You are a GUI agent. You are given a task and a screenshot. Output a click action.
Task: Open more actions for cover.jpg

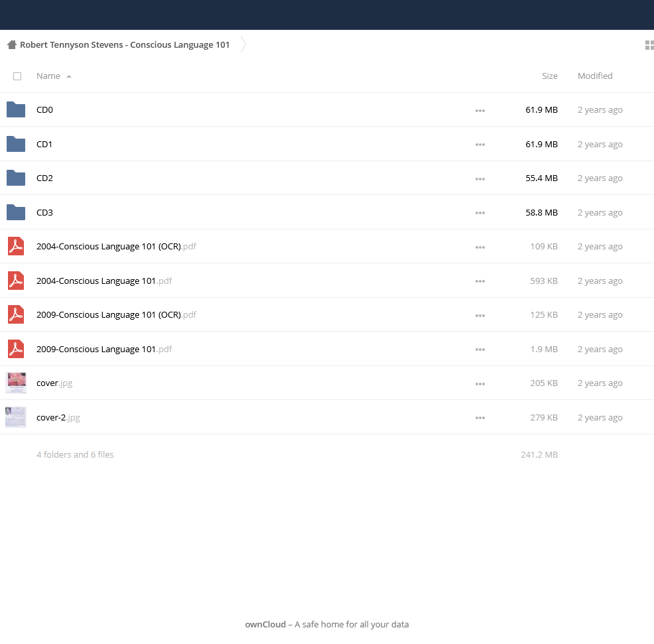(480, 384)
